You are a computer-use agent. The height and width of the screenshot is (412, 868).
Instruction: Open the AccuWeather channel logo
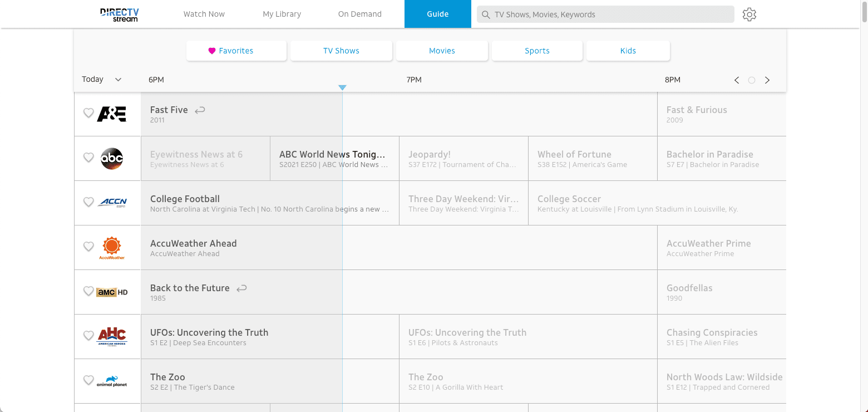(x=112, y=248)
